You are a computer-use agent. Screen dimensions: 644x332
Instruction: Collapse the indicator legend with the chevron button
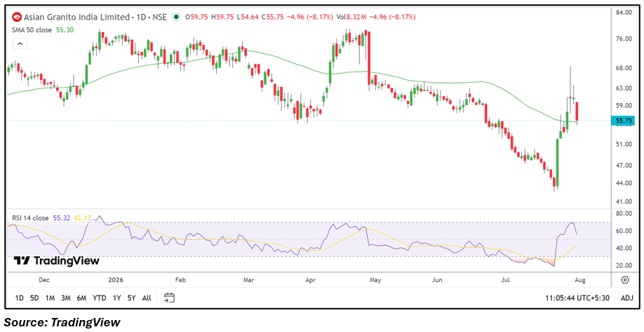pyautogui.click(x=20, y=44)
